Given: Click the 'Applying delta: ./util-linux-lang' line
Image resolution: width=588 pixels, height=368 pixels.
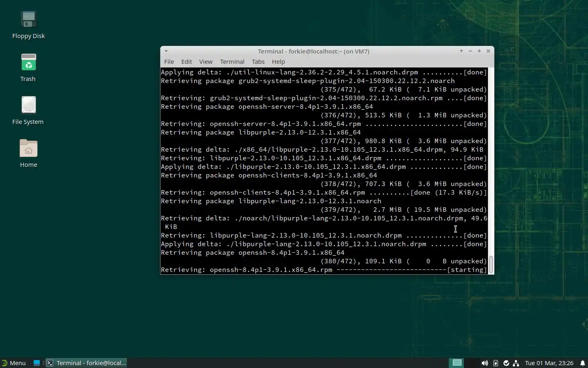Looking at the screenshot, I should pos(324,72).
